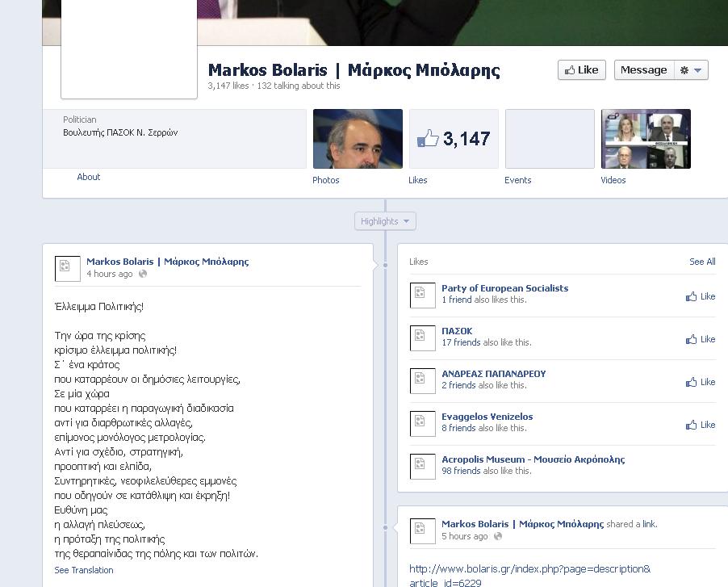Click the Like button at page top
The height and width of the screenshot is (587, 728).
(581, 70)
